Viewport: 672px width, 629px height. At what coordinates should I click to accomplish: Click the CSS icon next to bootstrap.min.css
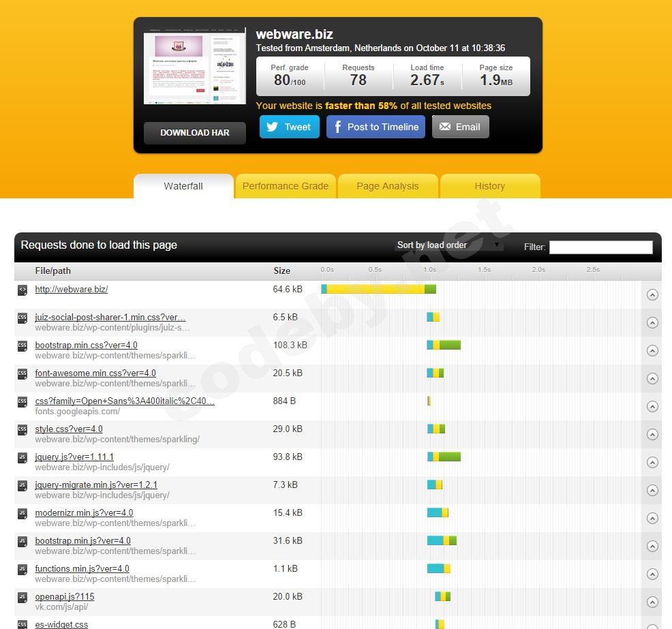22,346
